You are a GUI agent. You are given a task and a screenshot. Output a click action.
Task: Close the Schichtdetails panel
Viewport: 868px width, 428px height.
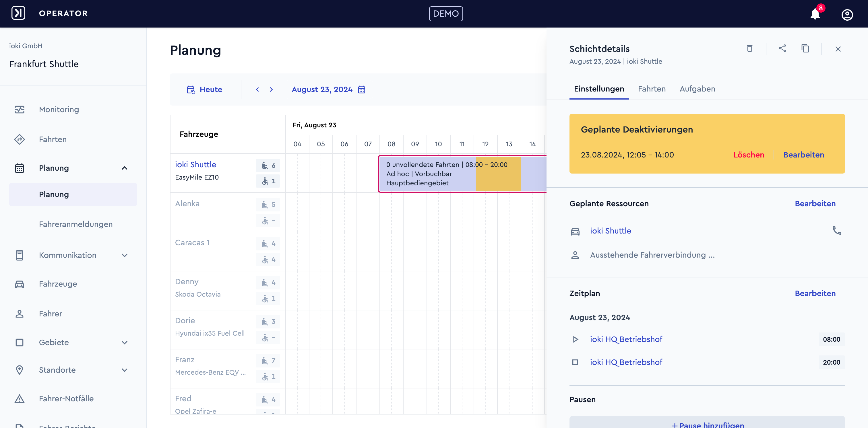[x=838, y=49]
